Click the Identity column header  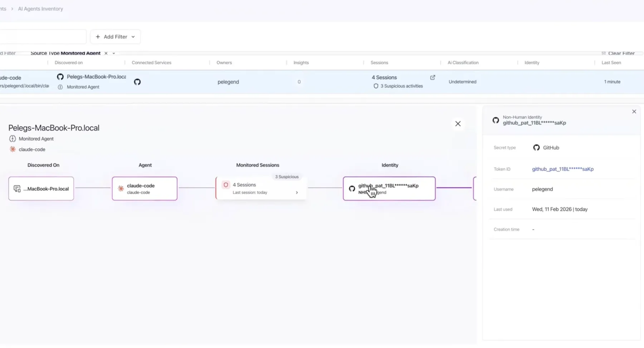pos(532,63)
